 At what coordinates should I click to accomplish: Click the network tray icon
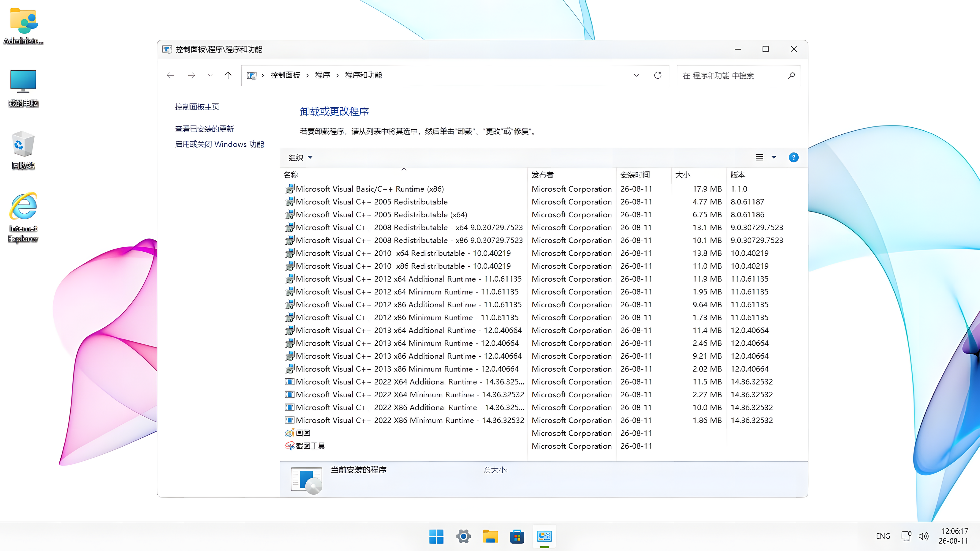(x=906, y=536)
